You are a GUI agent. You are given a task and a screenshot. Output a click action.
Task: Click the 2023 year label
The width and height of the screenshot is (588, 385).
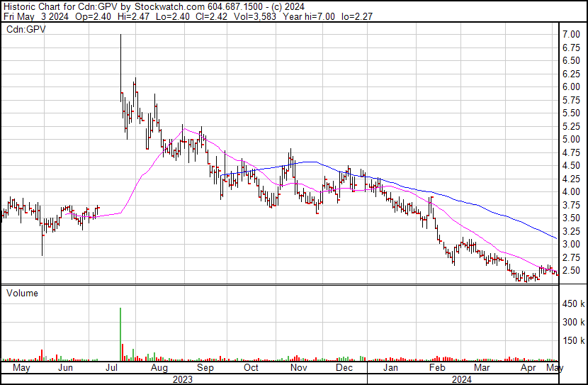[x=183, y=379]
